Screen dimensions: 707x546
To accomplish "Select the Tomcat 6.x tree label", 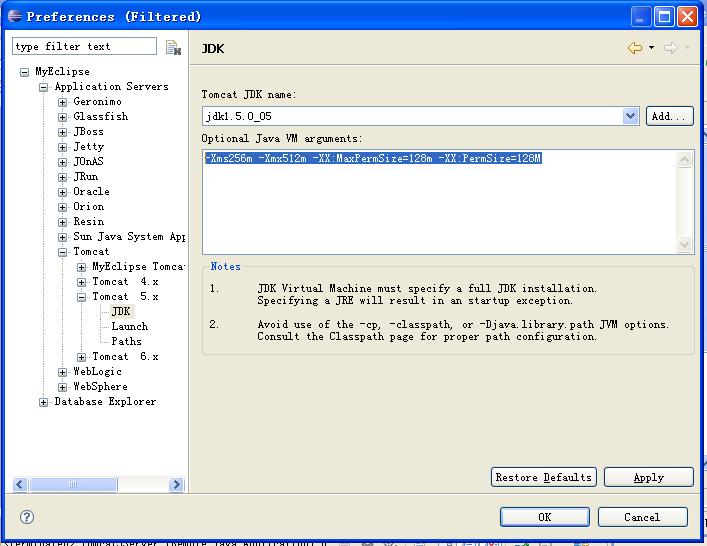I will [x=125, y=356].
